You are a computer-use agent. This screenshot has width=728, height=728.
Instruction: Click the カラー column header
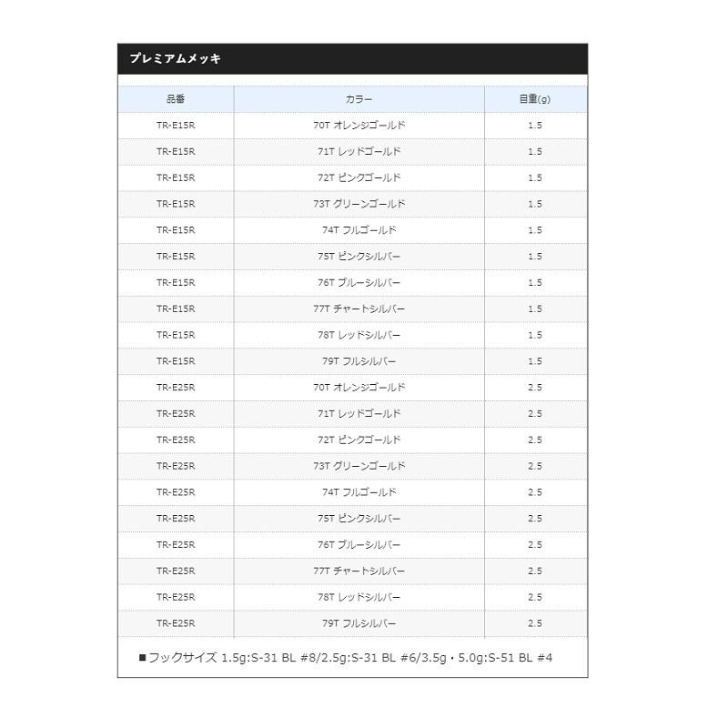coord(359,99)
